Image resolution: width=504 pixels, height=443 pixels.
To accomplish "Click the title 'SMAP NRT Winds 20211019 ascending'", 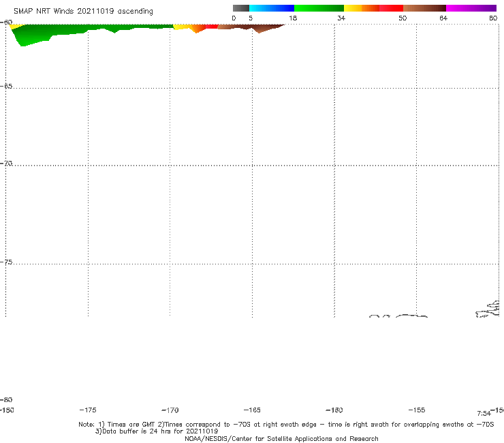I will [83, 12].
